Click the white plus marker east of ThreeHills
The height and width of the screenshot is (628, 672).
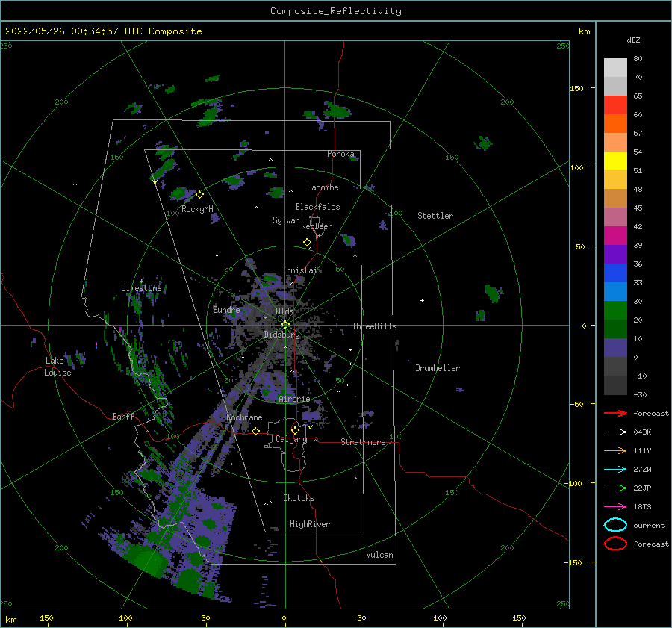422,300
